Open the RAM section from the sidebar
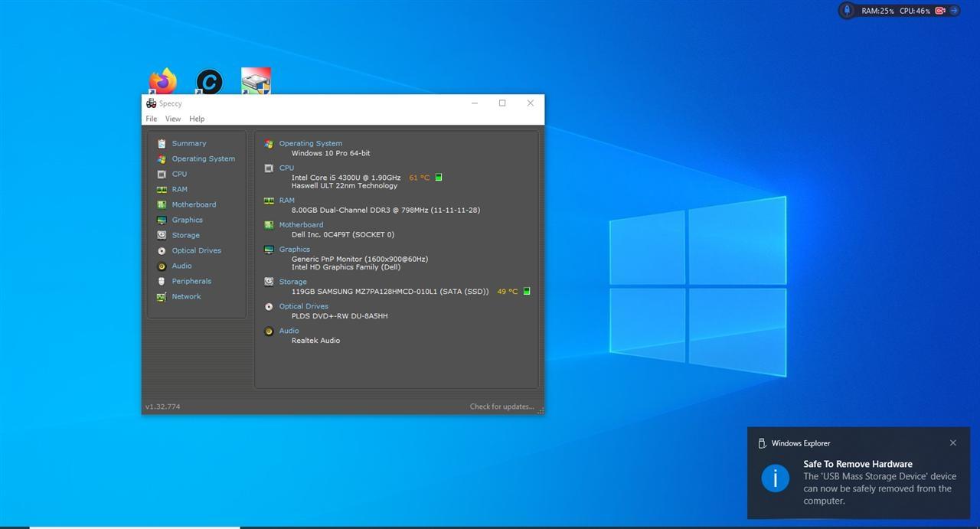The width and height of the screenshot is (980, 529). point(179,189)
